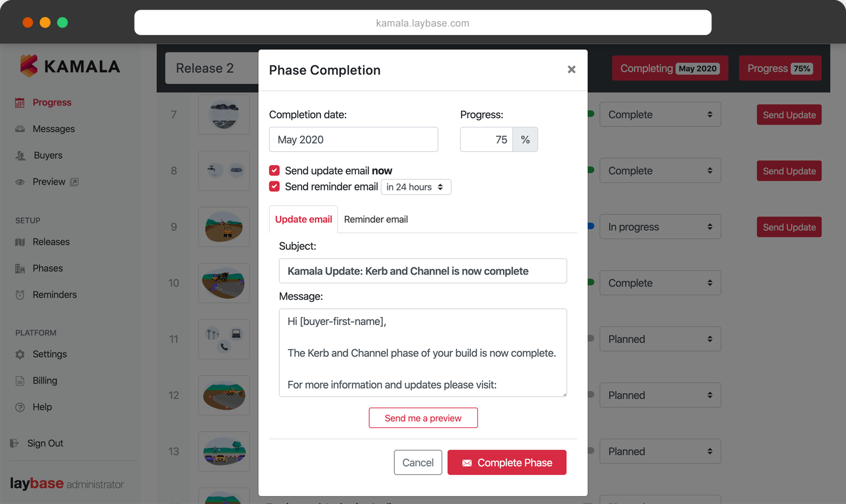Viewport: 846px width, 504px height.
Task: Uncheck Send update email now
Action: [274, 170]
